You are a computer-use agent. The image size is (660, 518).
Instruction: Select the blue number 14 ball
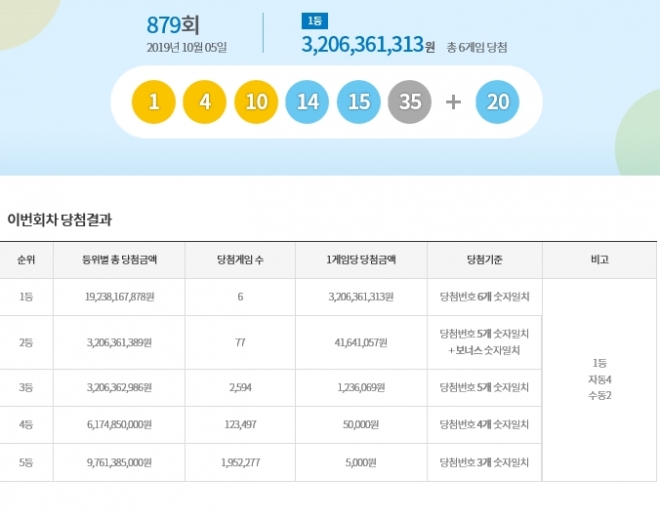[307, 103]
